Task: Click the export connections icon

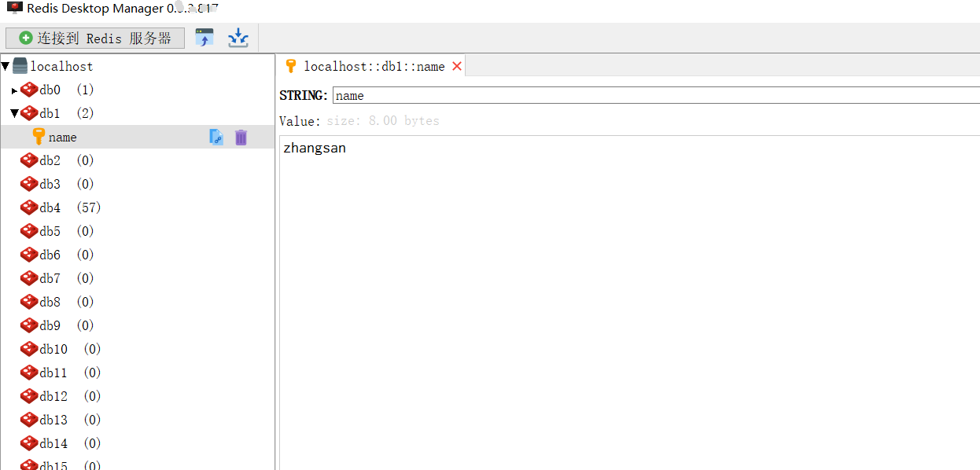Action: click(238, 38)
